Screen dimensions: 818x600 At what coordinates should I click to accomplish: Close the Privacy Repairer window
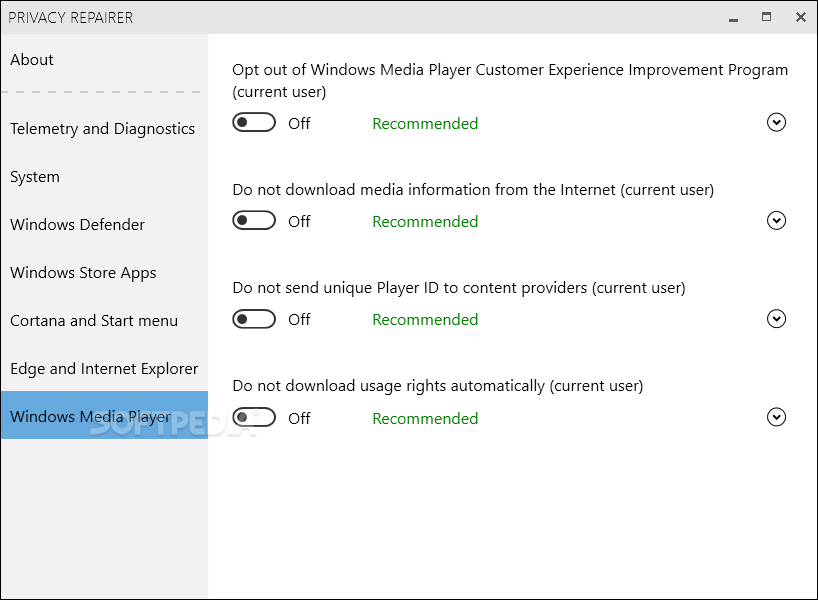pyautogui.click(x=801, y=17)
